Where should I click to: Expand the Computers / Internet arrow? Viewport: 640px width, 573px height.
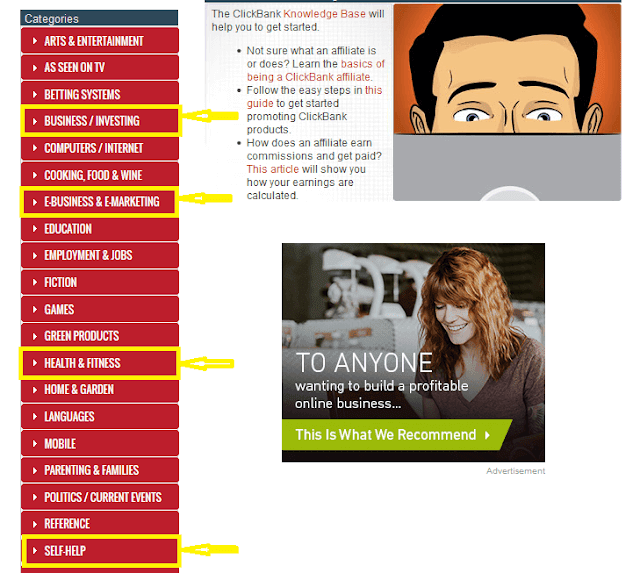click(35, 148)
